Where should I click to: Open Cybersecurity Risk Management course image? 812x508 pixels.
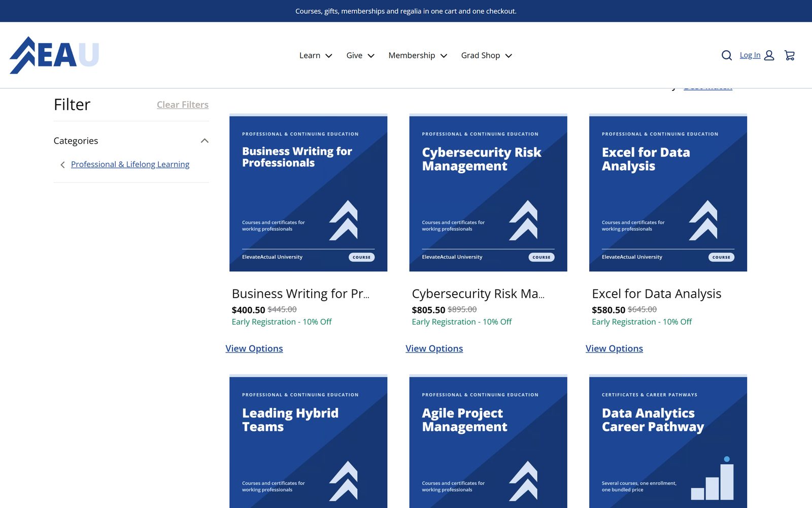(x=488, y=193)
